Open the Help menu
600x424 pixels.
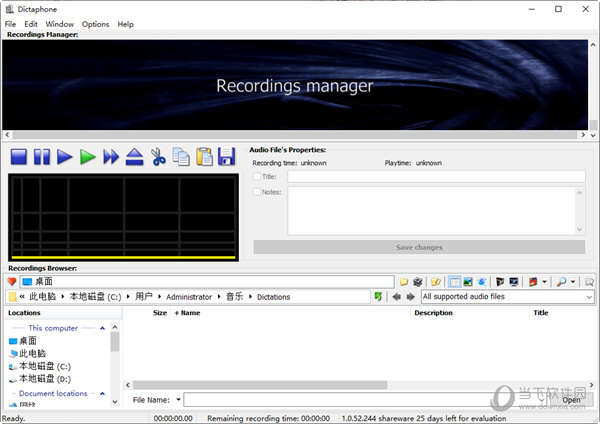point(126,24)
